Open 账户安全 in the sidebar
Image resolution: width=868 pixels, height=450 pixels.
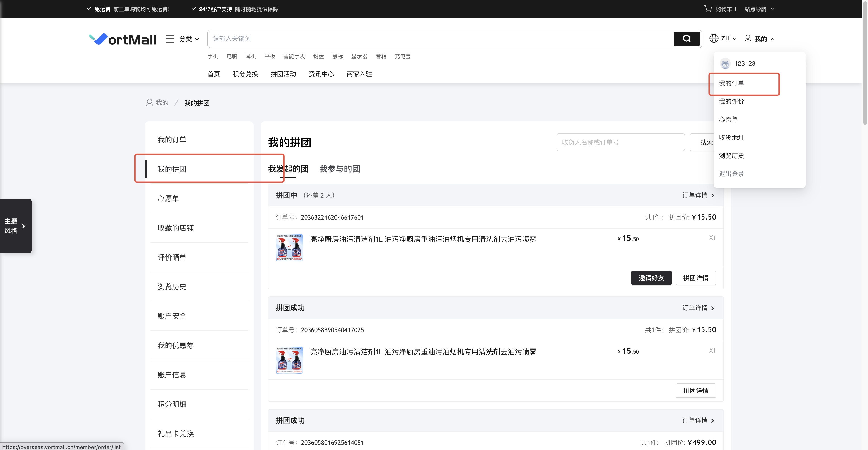(172, 316)
